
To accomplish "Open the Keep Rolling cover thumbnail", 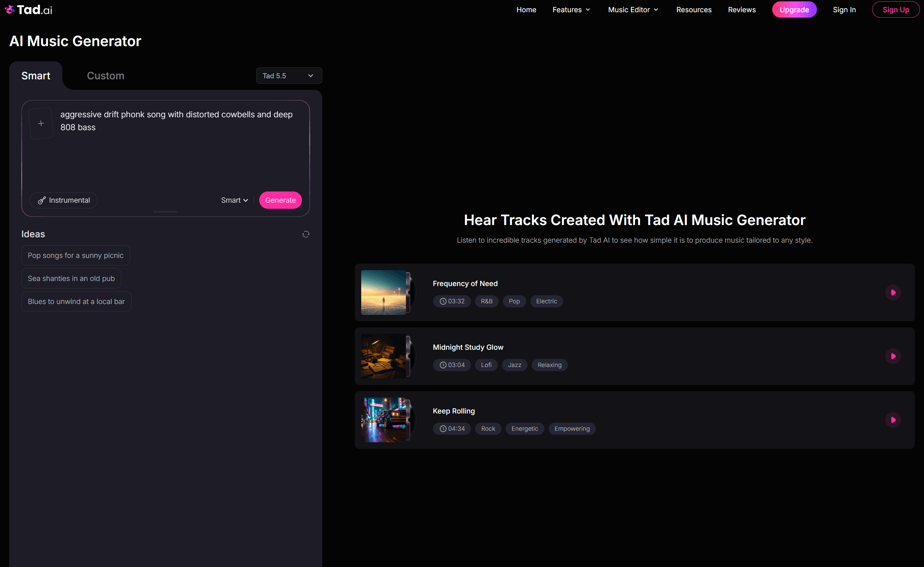I will click(x=384, y=420).
